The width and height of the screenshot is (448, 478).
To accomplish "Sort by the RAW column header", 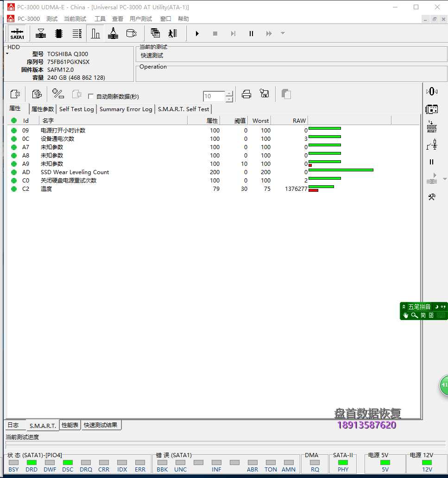I will (x=290, y=121).
